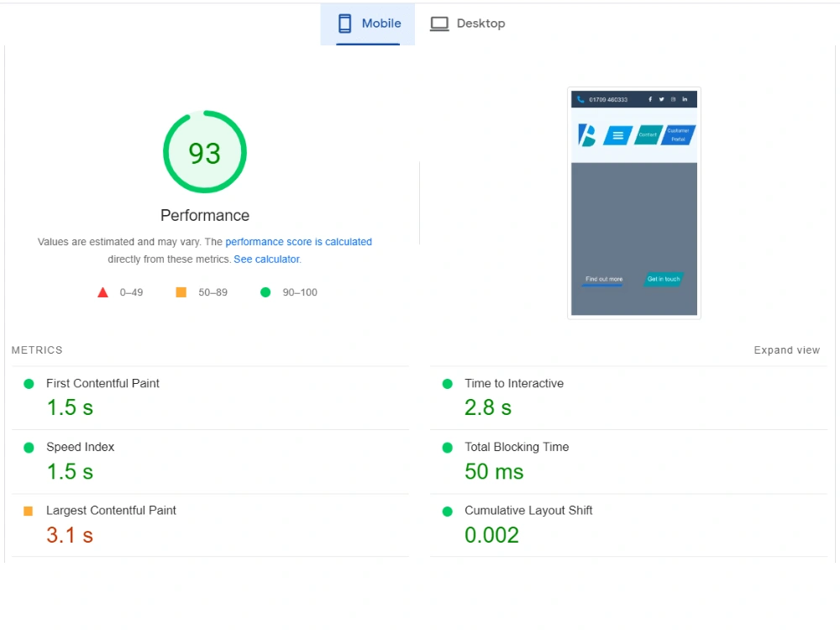The image size is (840, 630).
Task: Click the 'METRICS' section heading
Action: point(37,350)
